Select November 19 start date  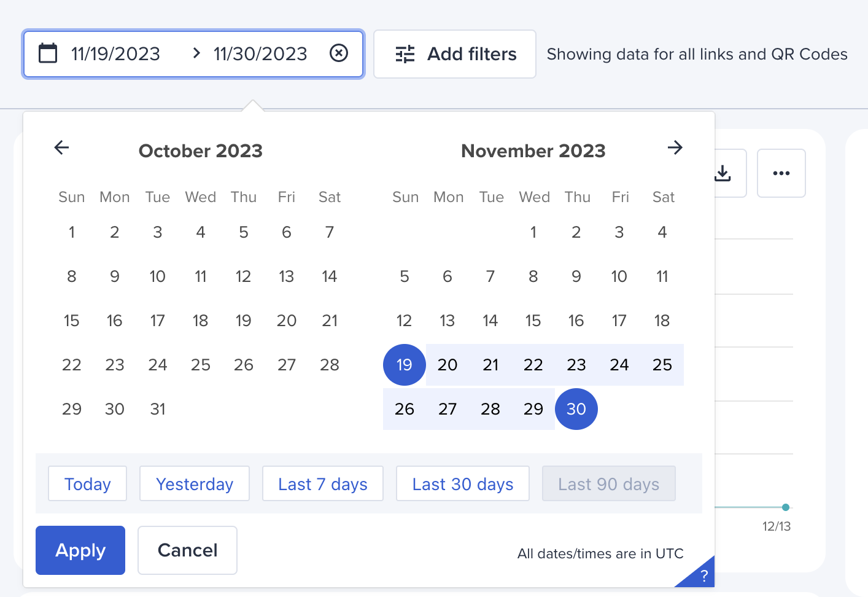coord(405,365)
